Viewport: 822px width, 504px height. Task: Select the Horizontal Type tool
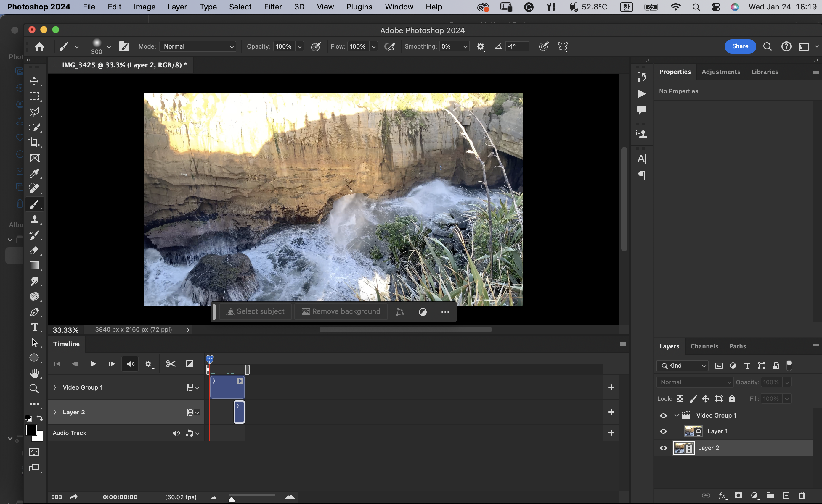tap(34, 327)
